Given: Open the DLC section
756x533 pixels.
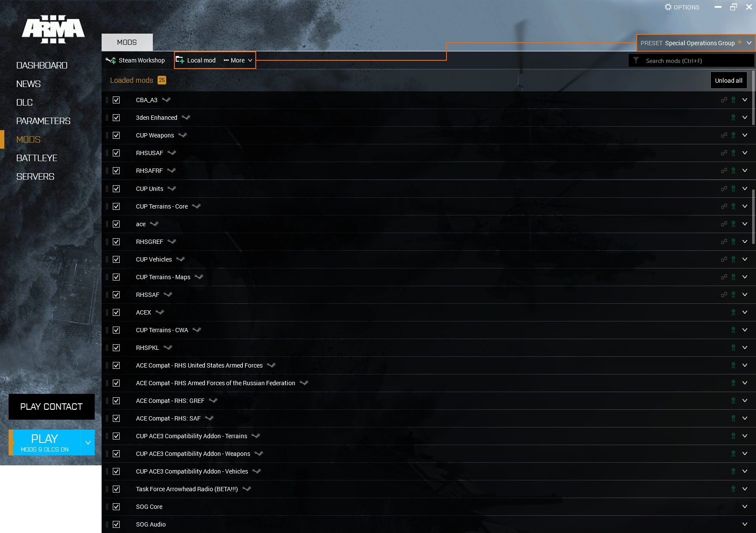Looking at the screenshot, I should point(25,103).
